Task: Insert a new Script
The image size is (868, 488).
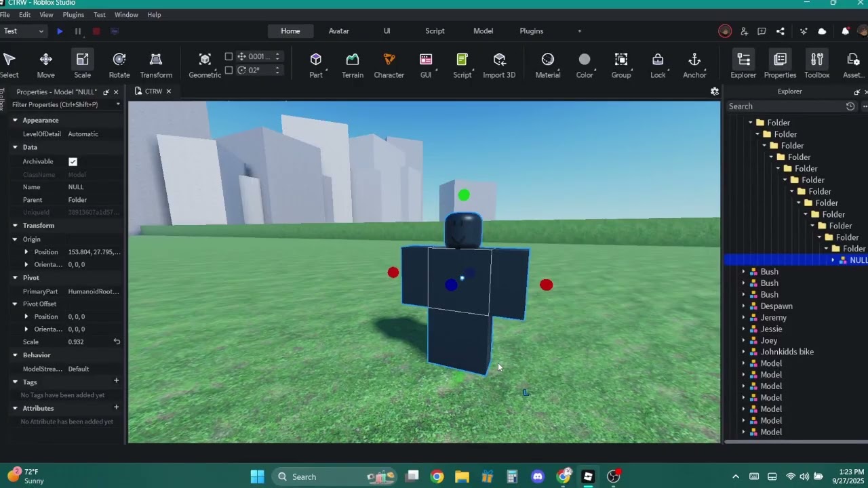Action: (x=462, y=66)
